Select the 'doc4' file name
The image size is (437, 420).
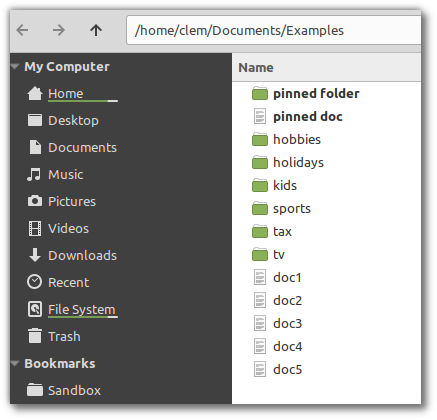click(287, 346)
